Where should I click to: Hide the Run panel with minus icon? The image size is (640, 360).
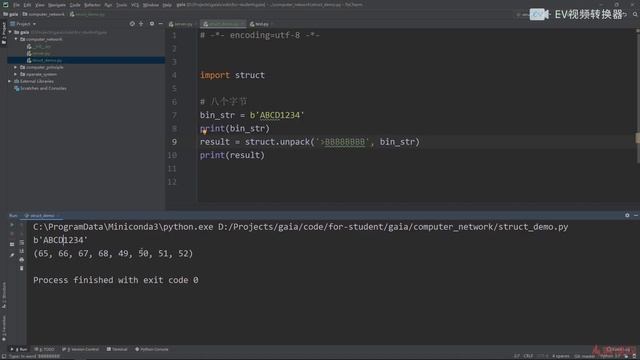coord(636,216)
